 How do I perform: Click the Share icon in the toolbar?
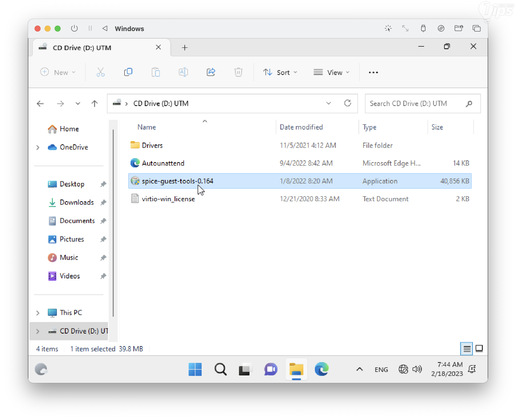211,72
